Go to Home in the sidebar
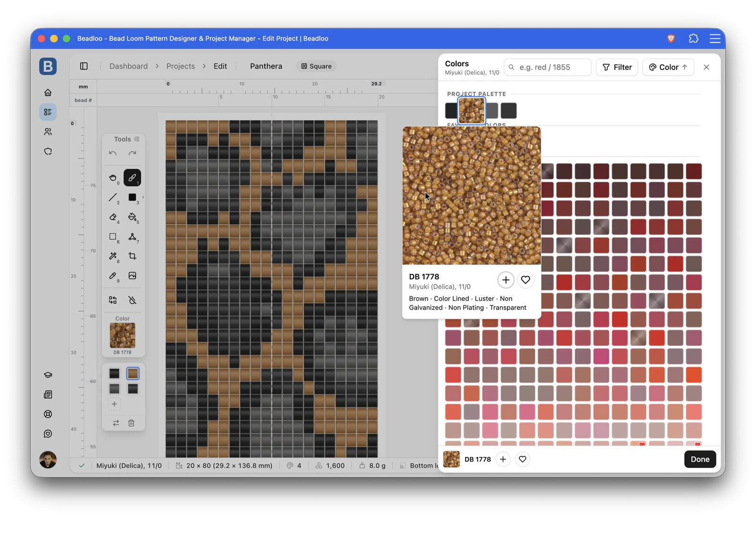Screen dimensions: 756x533 [x=48, y=93]
